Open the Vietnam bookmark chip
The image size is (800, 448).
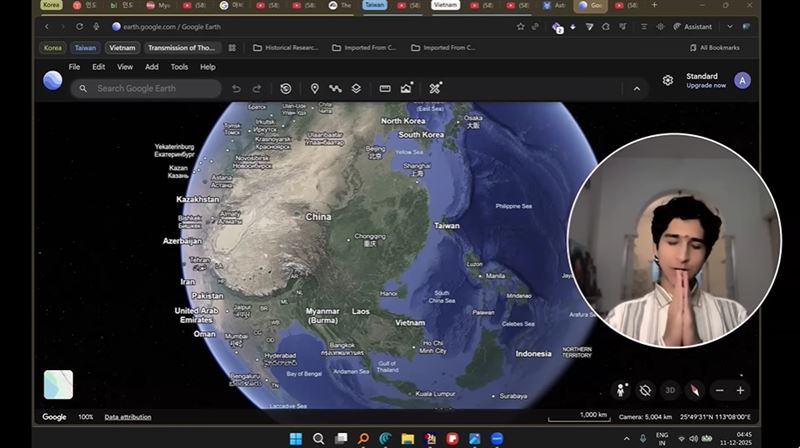coord(122,48)
